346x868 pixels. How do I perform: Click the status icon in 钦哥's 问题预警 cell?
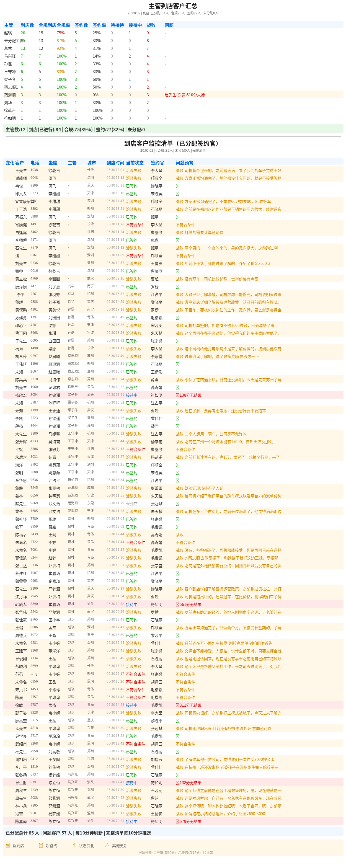tap(177, 527)
